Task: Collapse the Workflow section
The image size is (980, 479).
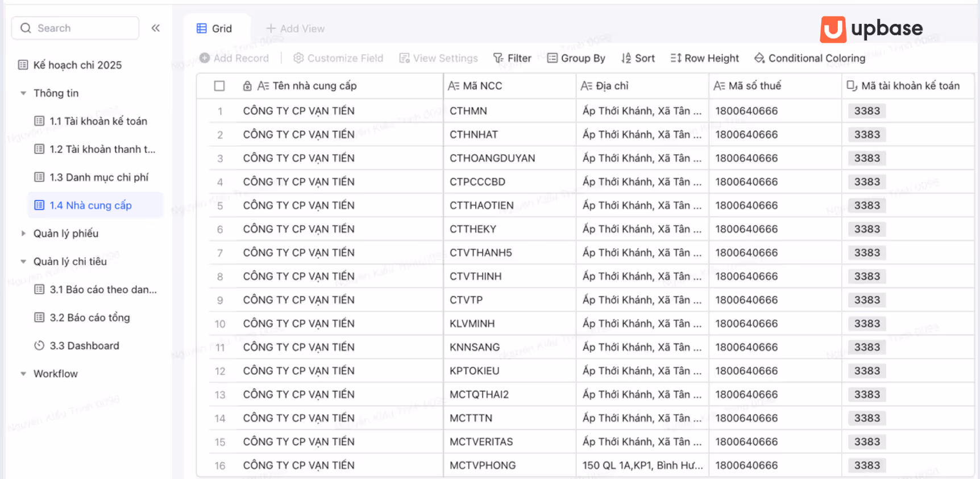Action: (x=23, y=374)
